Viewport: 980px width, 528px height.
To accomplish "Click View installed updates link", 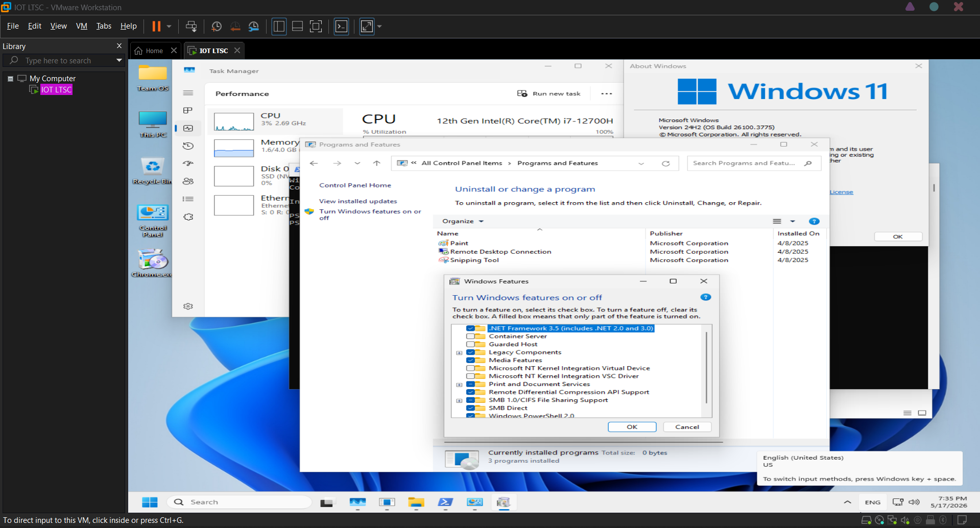I will (358, 201).
